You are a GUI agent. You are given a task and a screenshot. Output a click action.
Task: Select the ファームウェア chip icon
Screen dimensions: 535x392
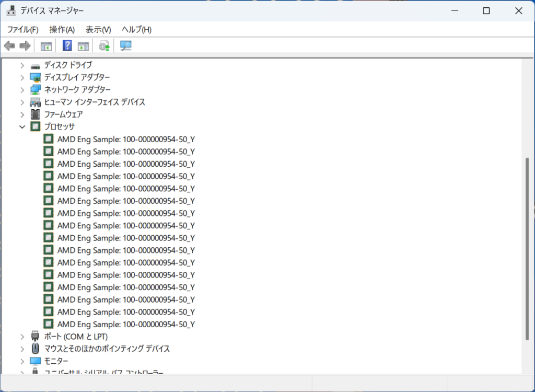coord(35,114)
